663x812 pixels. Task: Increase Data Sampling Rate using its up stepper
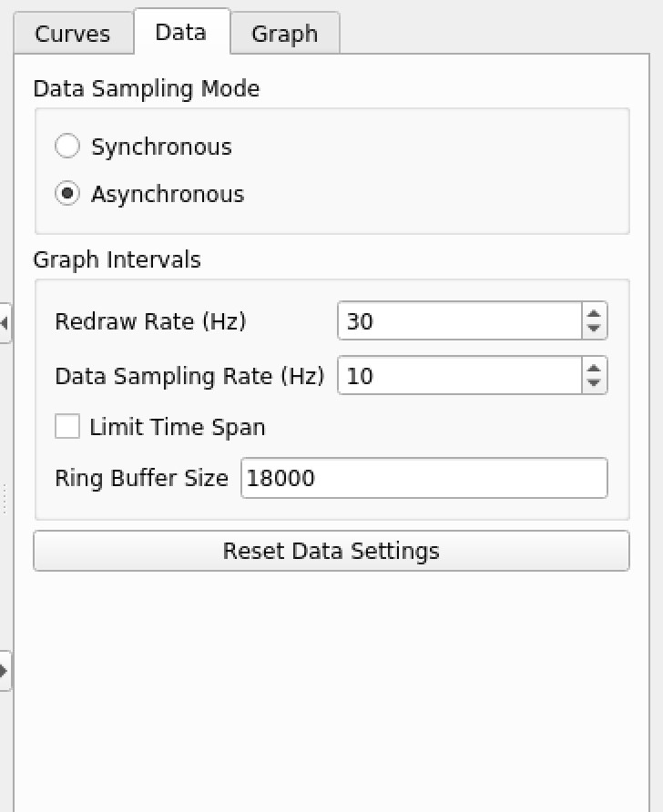[593, 368]
